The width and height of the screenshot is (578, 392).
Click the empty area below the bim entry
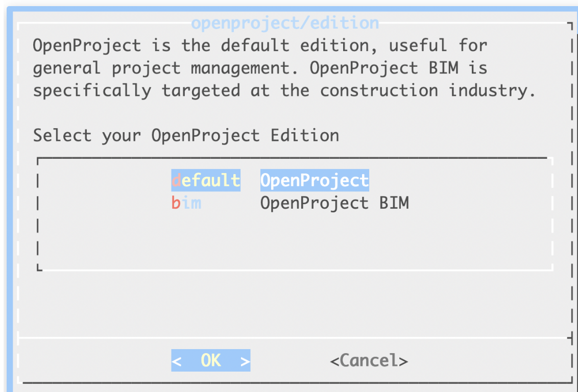click(x=295, y=237)
